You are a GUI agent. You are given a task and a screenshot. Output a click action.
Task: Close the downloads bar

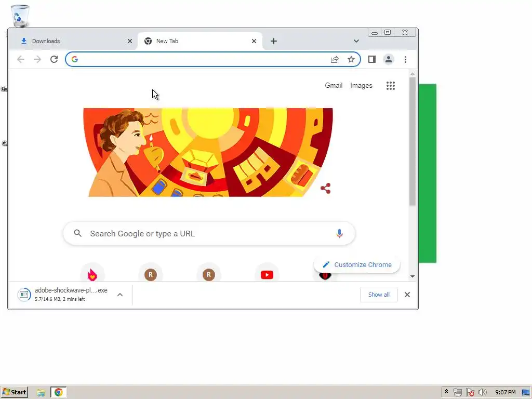tap(407, 295)
